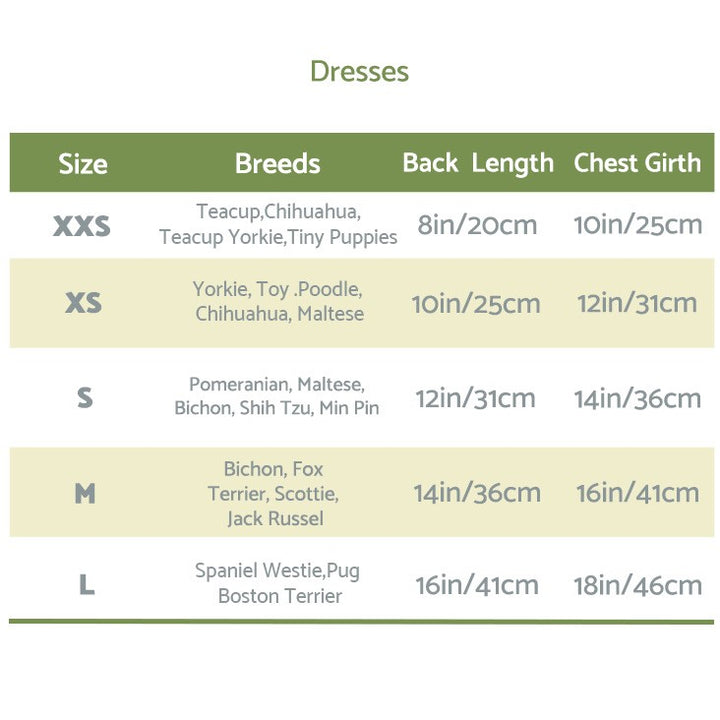Click the Pomeranian, Maltese breeds text

pos(277,396)
